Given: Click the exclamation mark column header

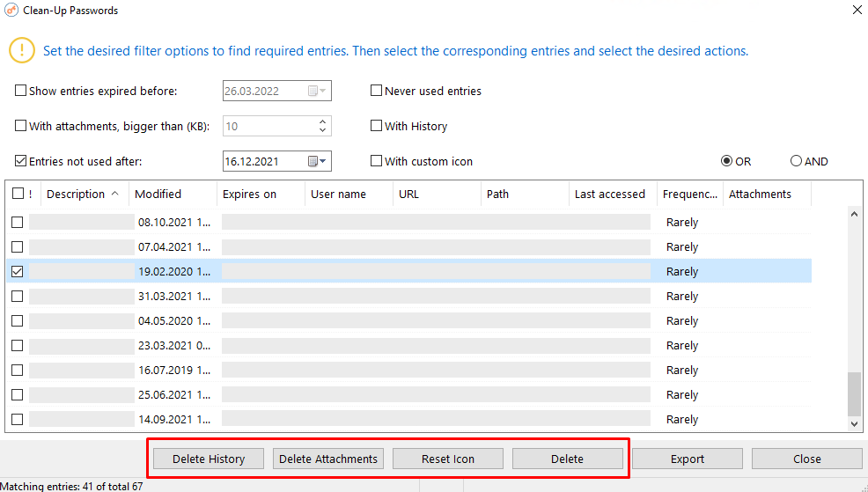Looking at the screenshot, I should [x=31, y=194].
